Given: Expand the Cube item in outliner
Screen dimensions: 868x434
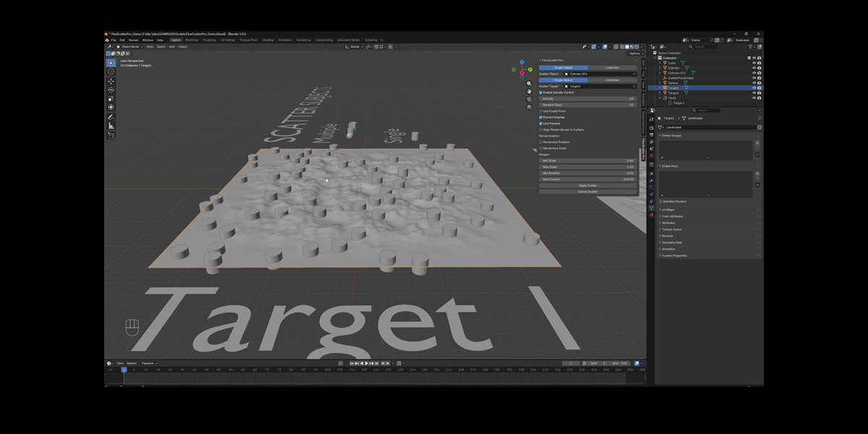Looking at the screenshot, I should click(x=660, y=63).
